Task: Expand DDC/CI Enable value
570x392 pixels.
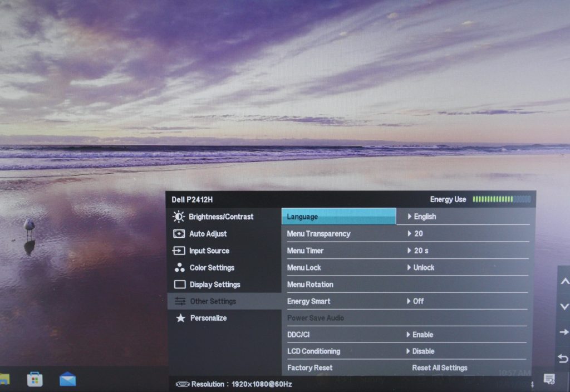Action: click(420, 335)
